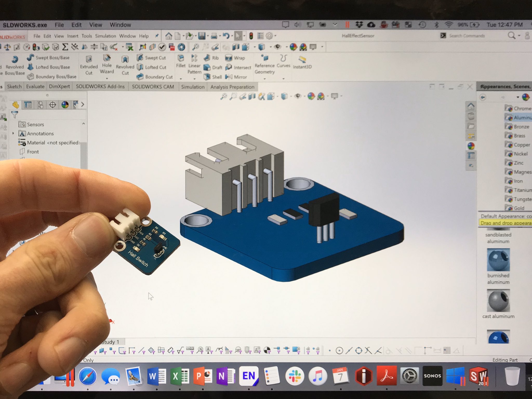
Task: Switch to the Evaluate tab
Action: click(35, 87)
